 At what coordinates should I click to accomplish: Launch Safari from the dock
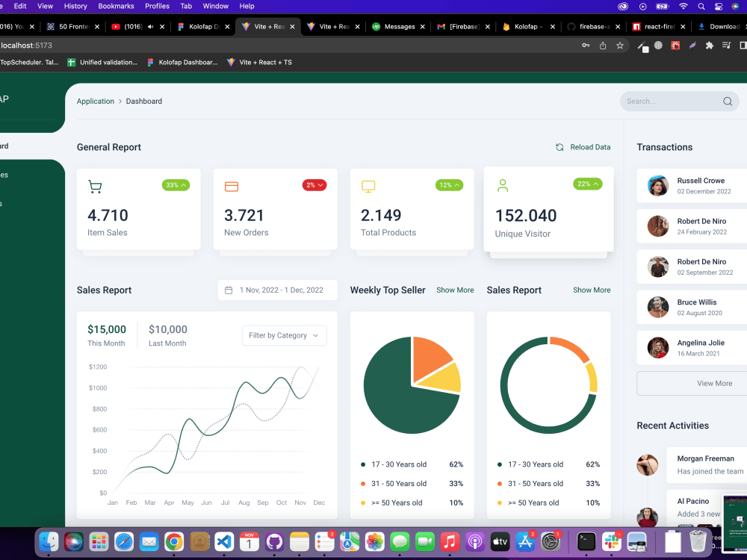(x=124, y=542)
